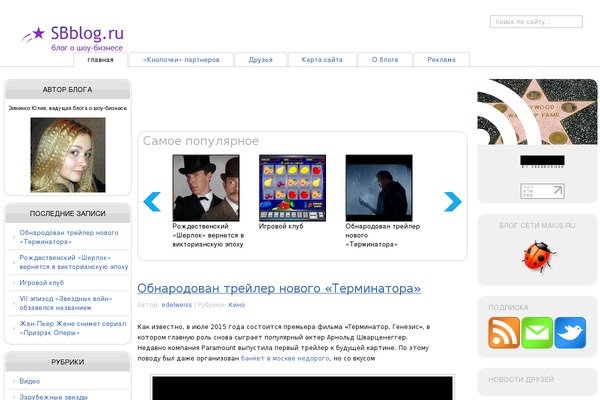Click the blog author's photo
600x400 pixels.
click(x=68, y=155)
